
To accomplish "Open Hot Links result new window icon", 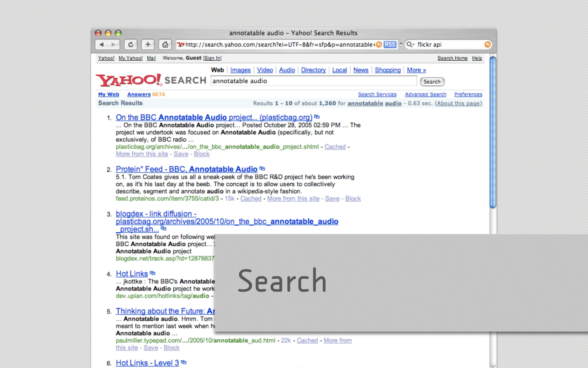I will (x=153, y=273).
